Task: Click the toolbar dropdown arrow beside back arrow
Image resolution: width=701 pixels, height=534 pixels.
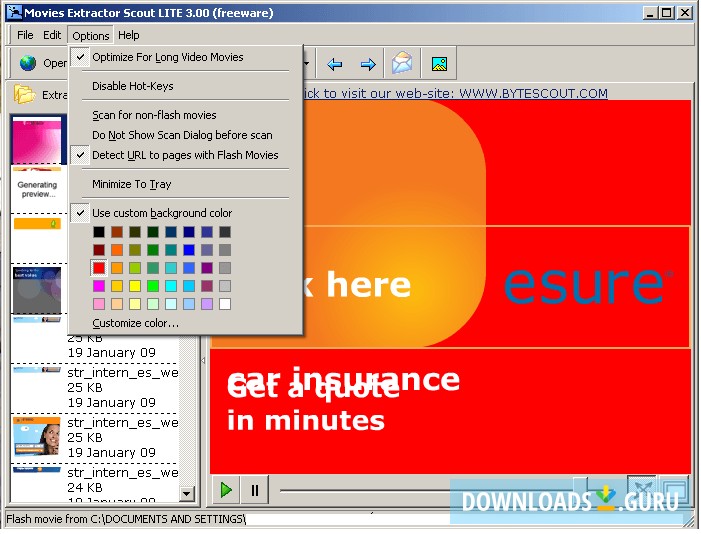Action: pos(307,63)
